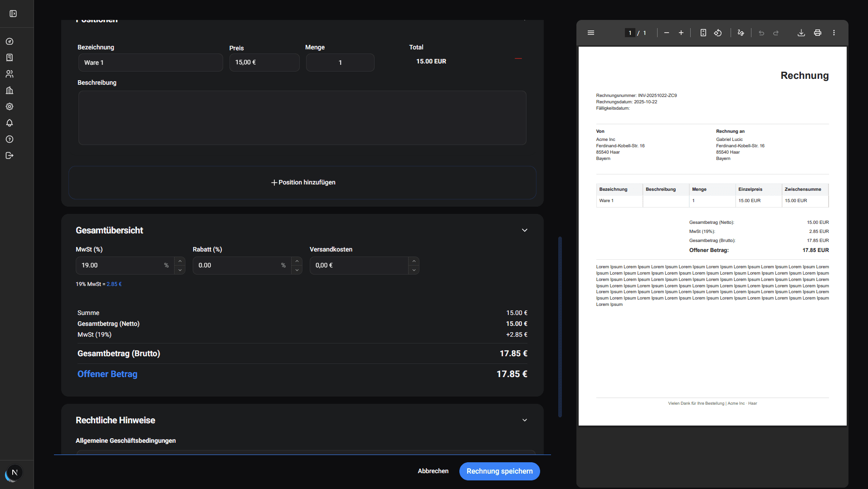Collapse the sidebar with the panel toggle
Image resolution: width=868 pixels, height=489 pixels.
tap(13, 14)
